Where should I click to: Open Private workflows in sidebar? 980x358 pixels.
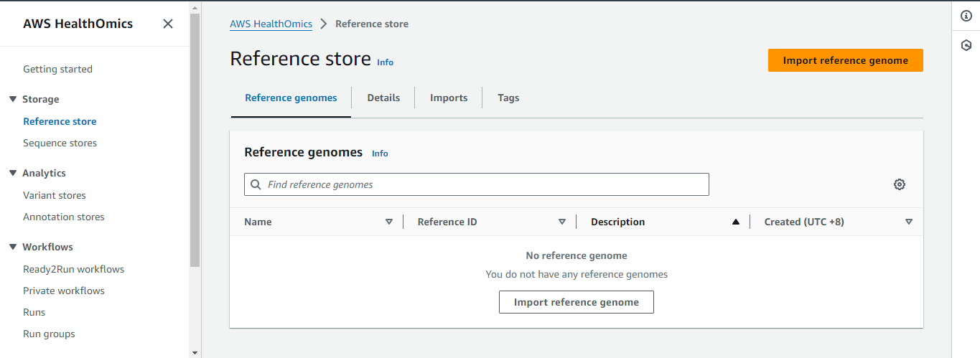coord(64,291)
